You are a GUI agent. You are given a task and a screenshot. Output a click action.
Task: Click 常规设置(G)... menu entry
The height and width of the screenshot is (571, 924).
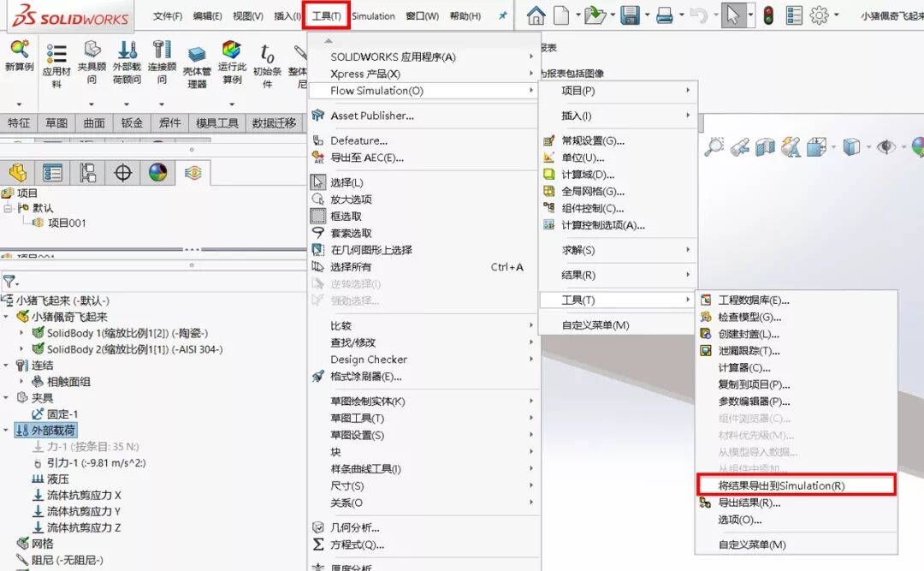(x=619, y=140)
